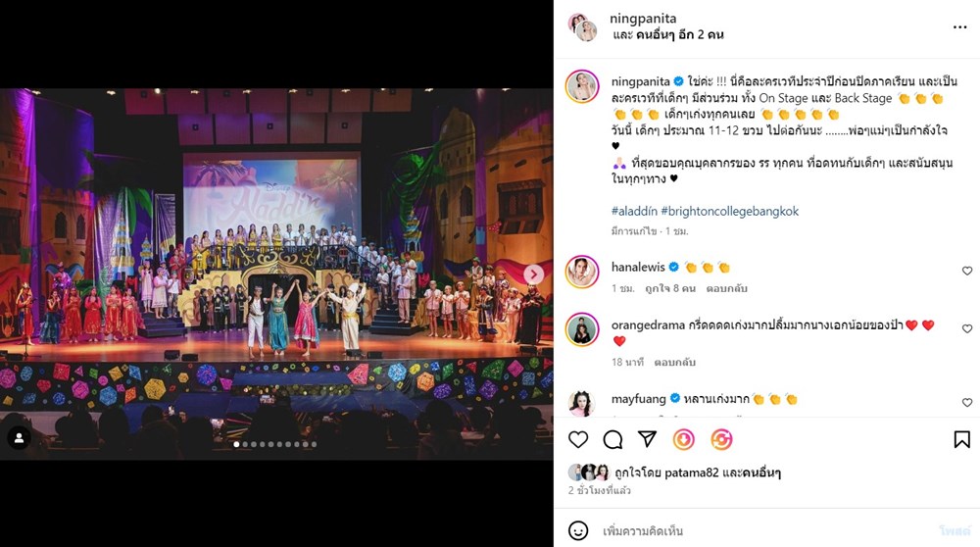
Task: Like mayfuang's comment
Action: click(967, 403)
